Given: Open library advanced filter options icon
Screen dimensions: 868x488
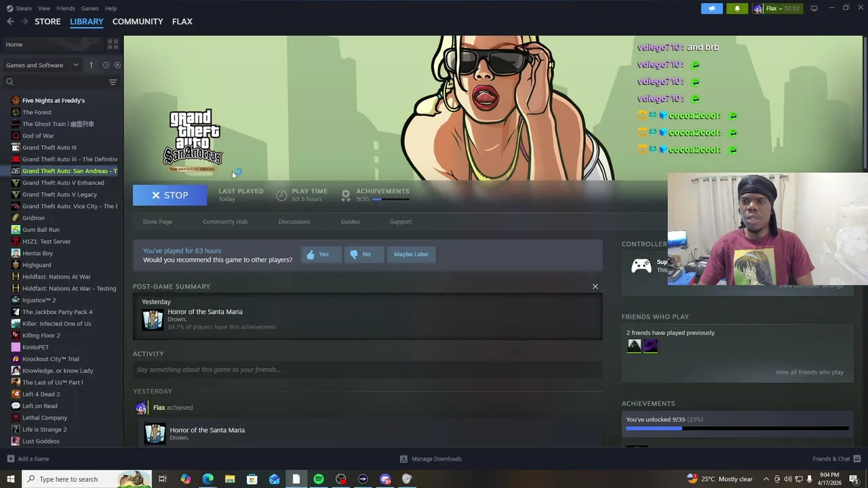Looking at the screenshot, I should (x=113, y=82).
